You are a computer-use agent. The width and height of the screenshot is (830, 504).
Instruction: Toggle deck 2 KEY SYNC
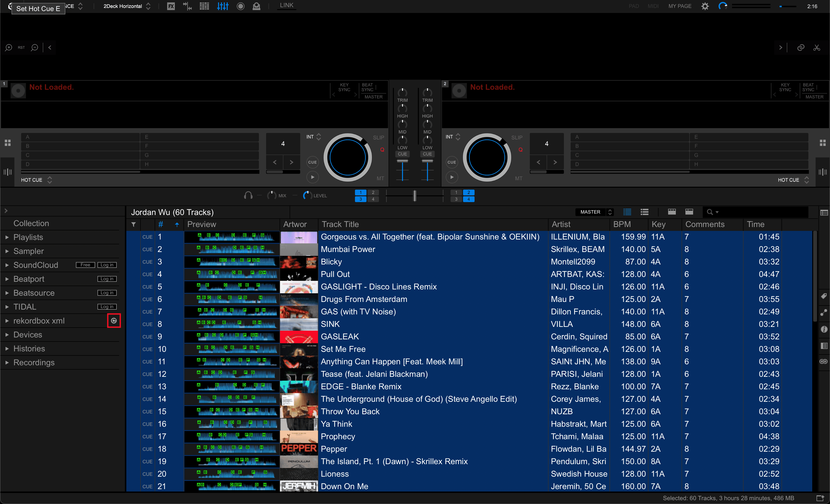tap(785, 87)
